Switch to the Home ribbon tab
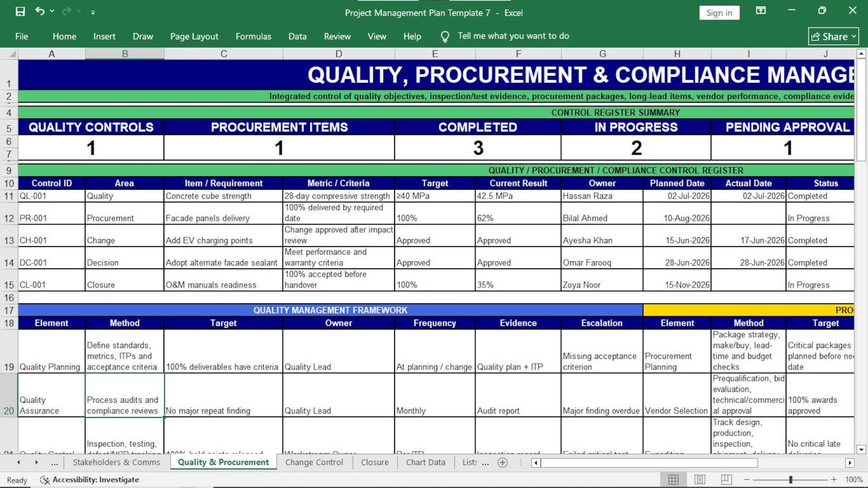Viewport: 868px width, 488px height. point(64,36)
